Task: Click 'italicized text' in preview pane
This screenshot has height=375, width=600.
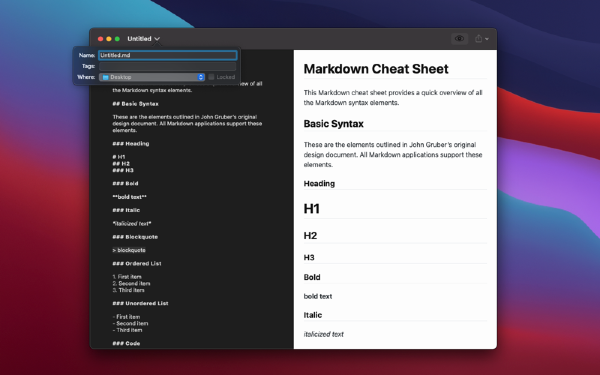Action: pyautogui.click(x=323, y=334)
